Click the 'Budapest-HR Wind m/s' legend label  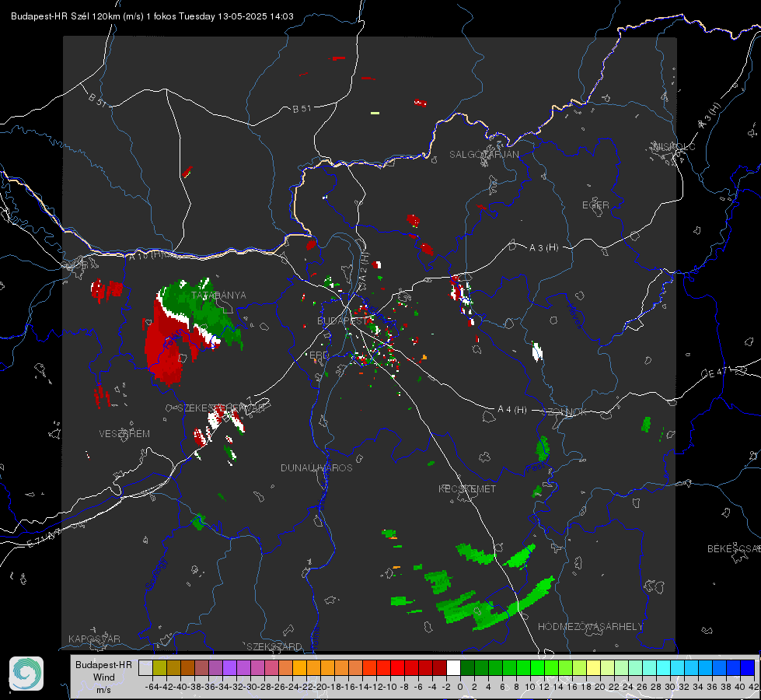104,677
